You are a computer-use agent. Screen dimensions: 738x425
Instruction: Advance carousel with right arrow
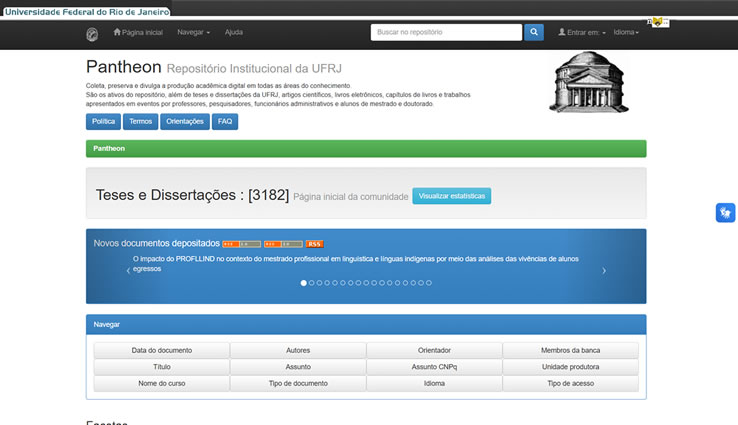[x=604, y=271]
